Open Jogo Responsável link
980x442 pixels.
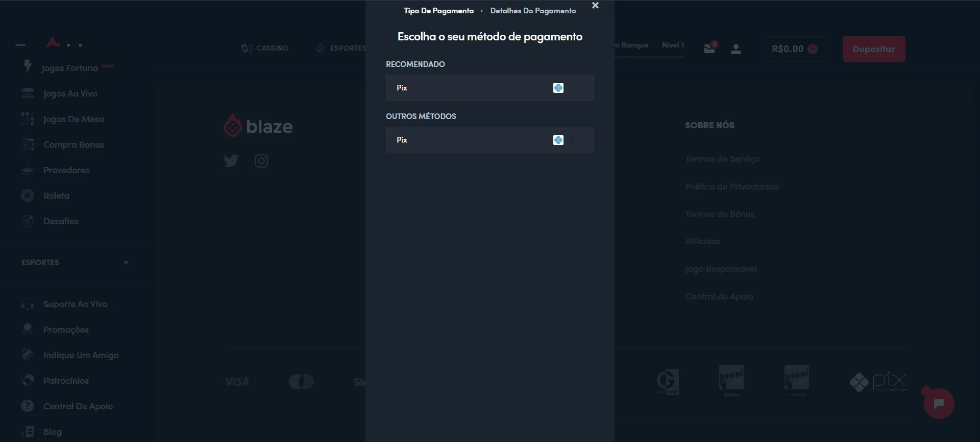(721, 269)
